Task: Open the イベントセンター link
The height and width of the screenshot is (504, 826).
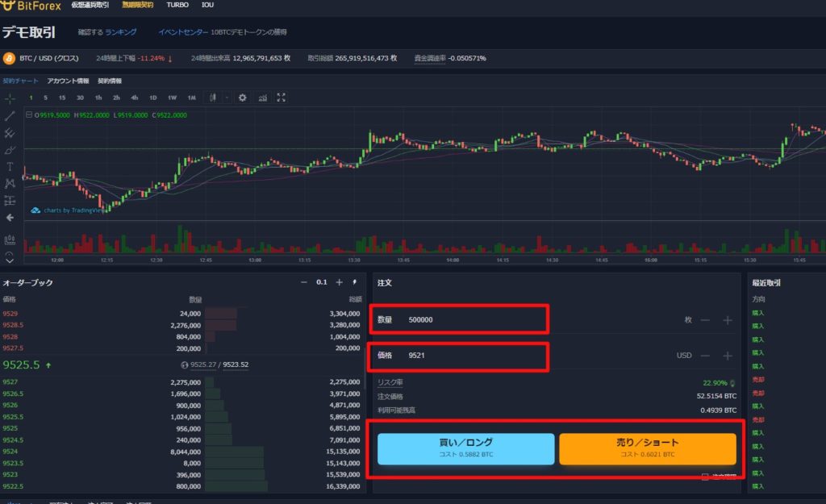Action: click(x=183, y=32)
